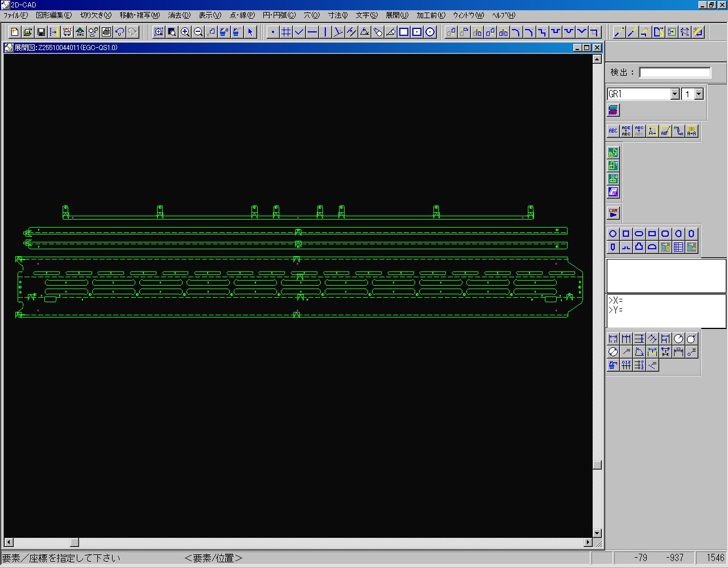Expand the GR1 group dropdown
Image resolution: width=728 pixels, height=568 pixels.
click(x=675, y=94)
